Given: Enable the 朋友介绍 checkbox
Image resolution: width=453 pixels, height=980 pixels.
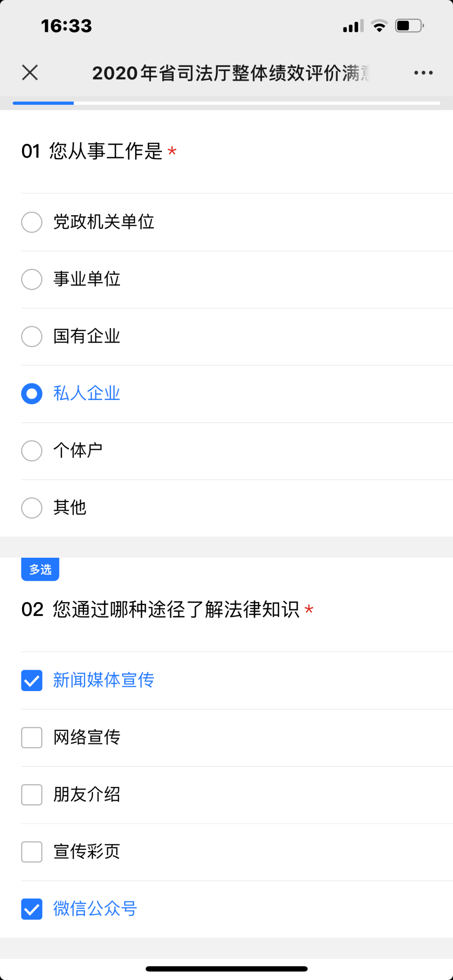Looking at the screenshot, I should [32, 795].
